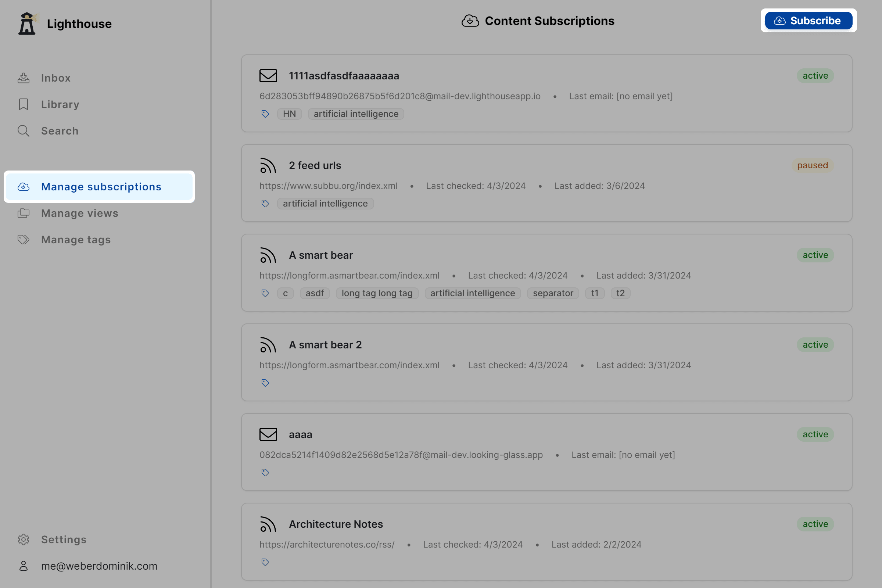Click the Subscribe button
This screenshot has width=882, height=588.
point(808,21)
